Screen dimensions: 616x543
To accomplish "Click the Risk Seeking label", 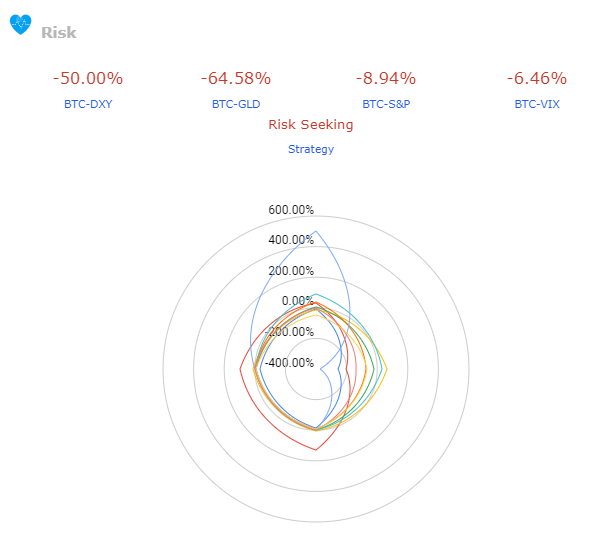I will [311, 125].
